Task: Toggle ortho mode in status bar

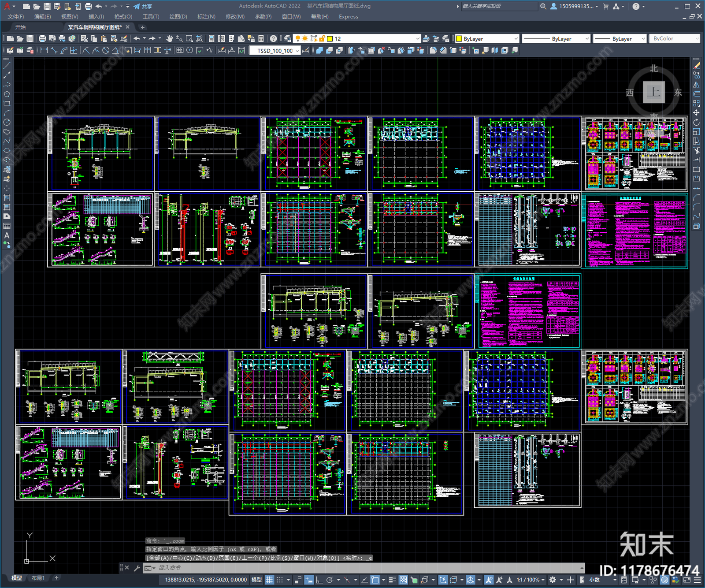Action: 319,580
